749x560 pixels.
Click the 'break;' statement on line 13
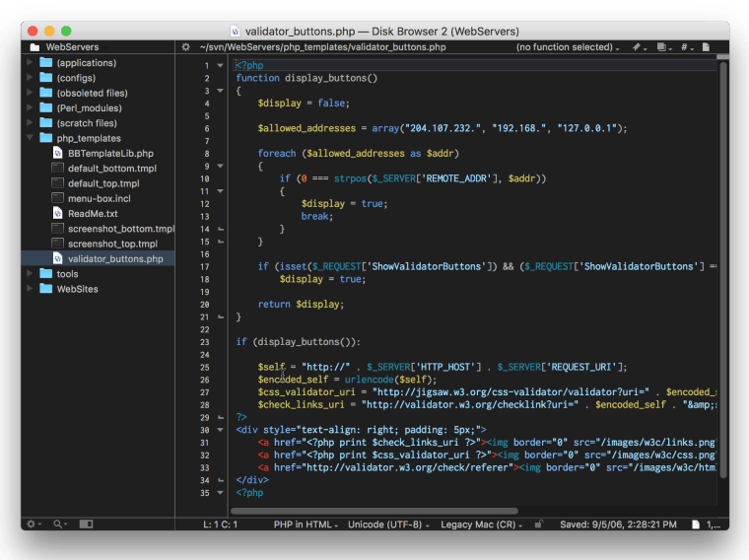[317, 217]
